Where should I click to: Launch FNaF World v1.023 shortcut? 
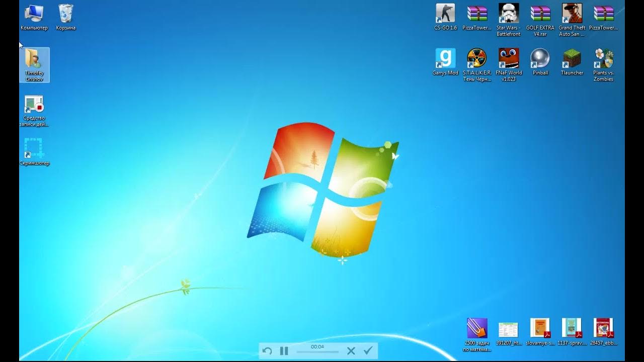point(508,65)
